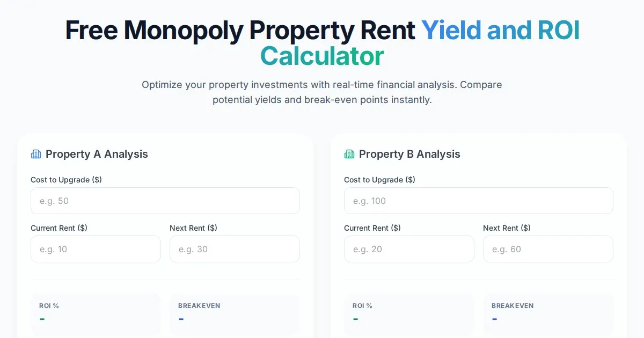
Task: Click Property A "Cost to Upgrade ($)" label
Action: (66, 180)
